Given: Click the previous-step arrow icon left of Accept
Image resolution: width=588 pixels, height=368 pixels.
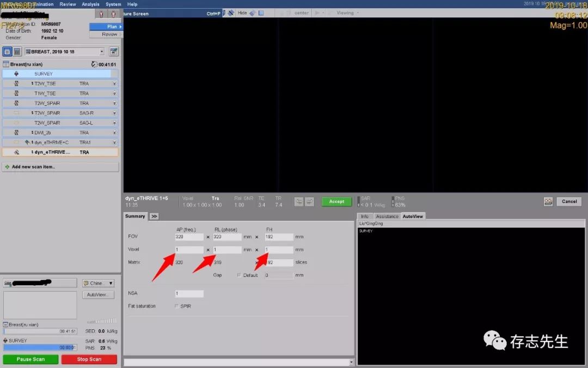Looking at the screenshot, I should pyautogui.click(x=299, y=202).
